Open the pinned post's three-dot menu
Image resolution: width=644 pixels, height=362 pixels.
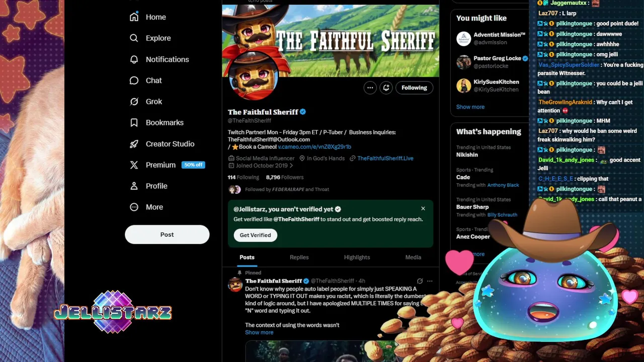430,281
